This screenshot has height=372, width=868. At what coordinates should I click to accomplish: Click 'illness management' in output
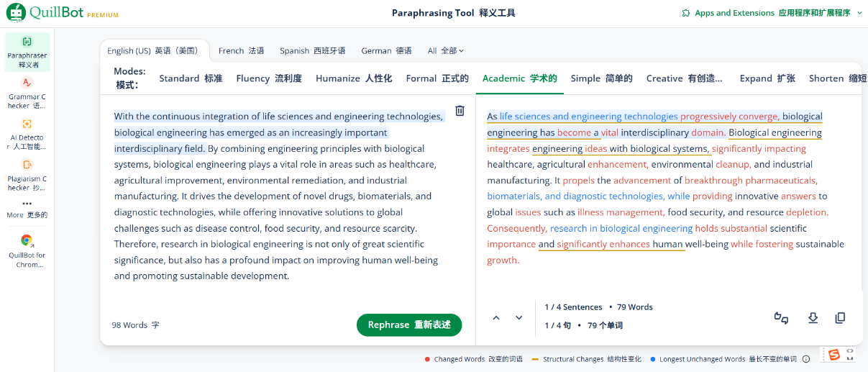click(621, 212)
